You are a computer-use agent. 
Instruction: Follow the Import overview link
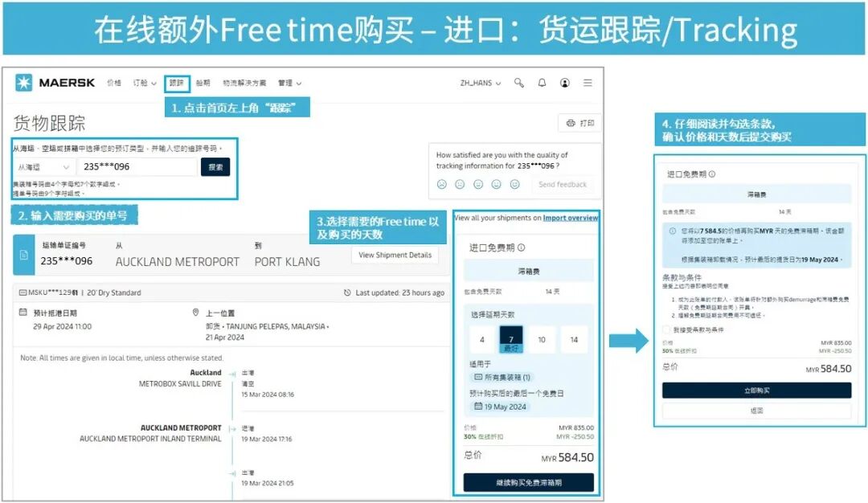(x=570, y=218)
